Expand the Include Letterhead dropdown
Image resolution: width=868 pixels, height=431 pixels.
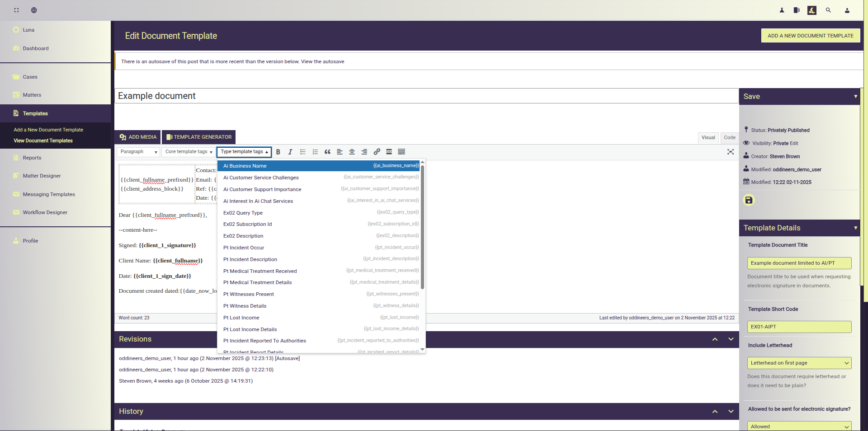pos(799,363)
